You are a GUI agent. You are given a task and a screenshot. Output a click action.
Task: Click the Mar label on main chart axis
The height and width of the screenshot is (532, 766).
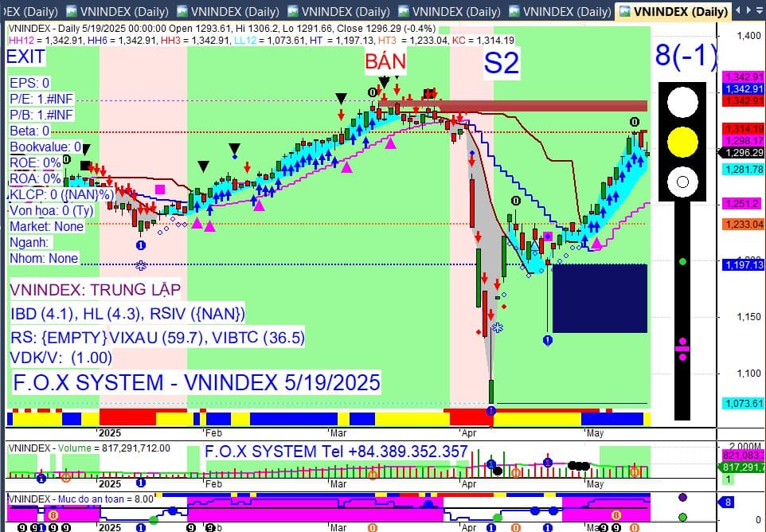click(338, 432)
